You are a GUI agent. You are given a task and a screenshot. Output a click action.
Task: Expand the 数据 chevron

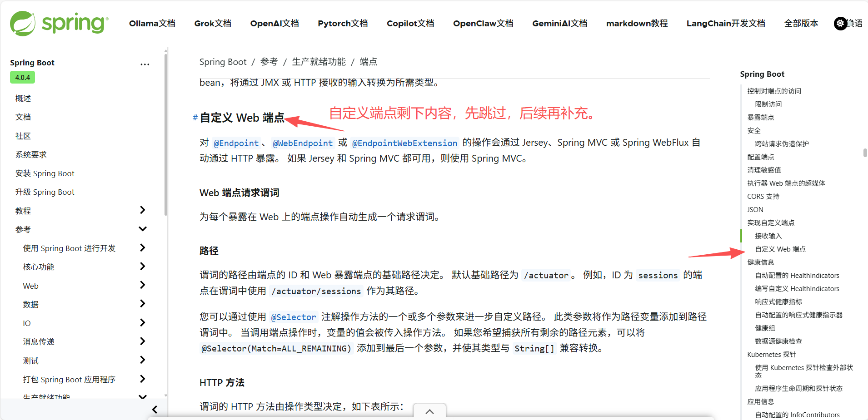point(143,304)
